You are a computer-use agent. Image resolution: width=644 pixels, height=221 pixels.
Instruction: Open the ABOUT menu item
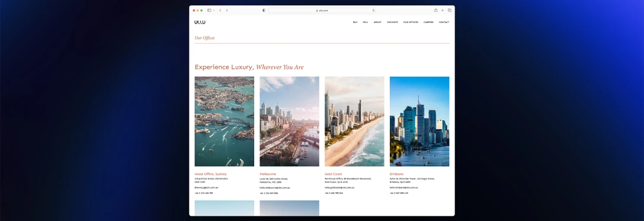(377, 22)
